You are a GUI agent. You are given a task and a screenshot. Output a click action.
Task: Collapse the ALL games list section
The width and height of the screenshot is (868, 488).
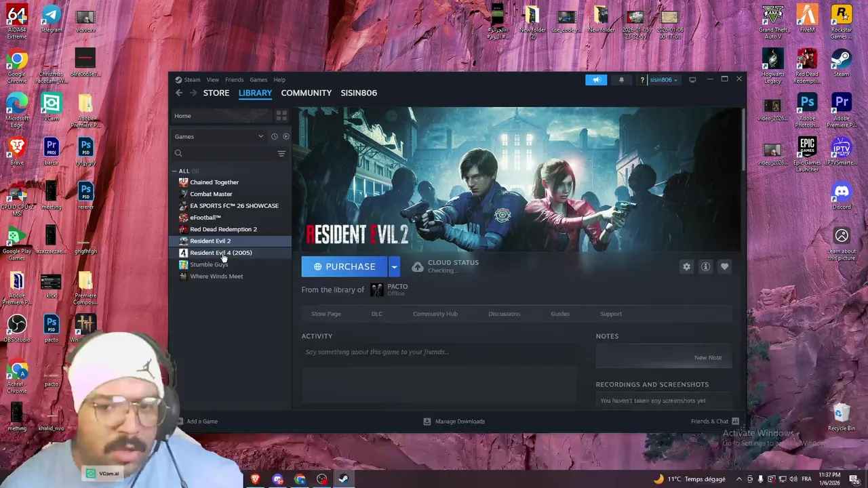pyautogui.click(x=175, y=171)
